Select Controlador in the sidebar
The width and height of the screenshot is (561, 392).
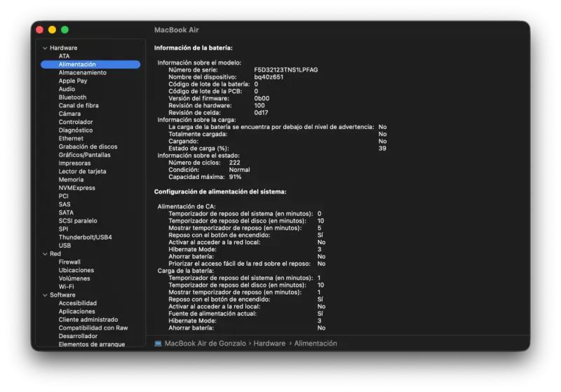[x=76, y=122]
